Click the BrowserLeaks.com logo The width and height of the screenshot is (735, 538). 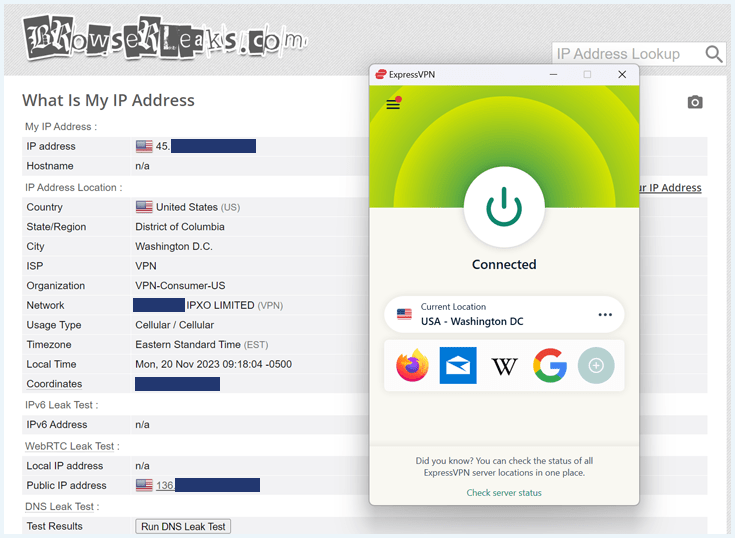point(165,38)
